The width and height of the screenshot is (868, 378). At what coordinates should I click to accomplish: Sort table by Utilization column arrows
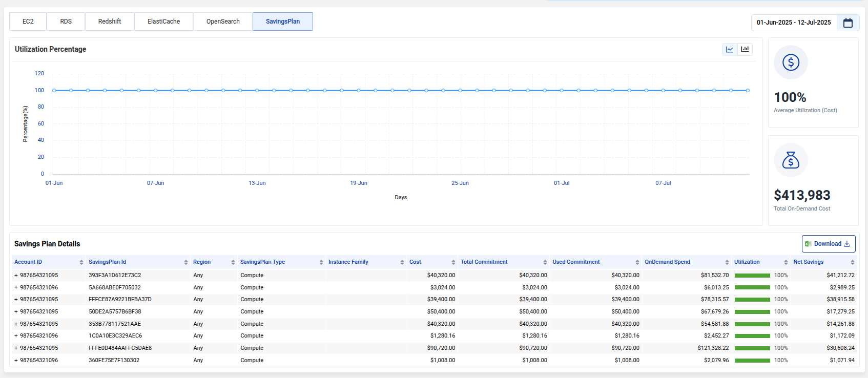(786, 262)
